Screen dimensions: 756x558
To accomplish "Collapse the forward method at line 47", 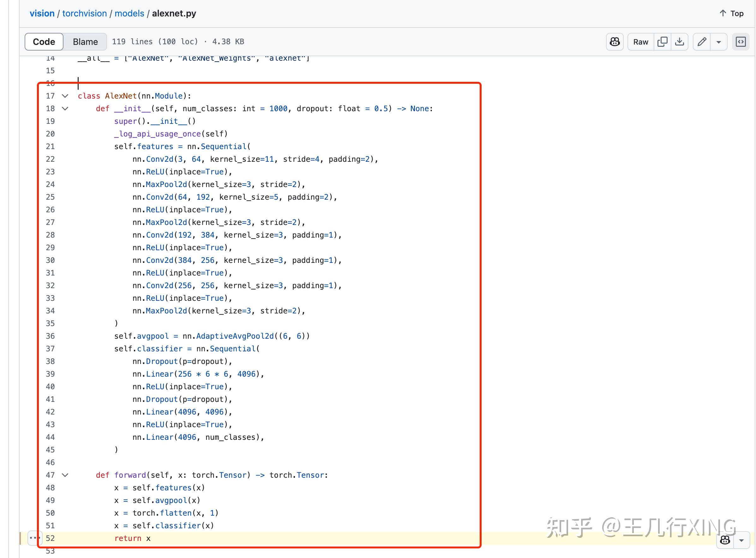I will pyautogui.click(x=65, y=475).
